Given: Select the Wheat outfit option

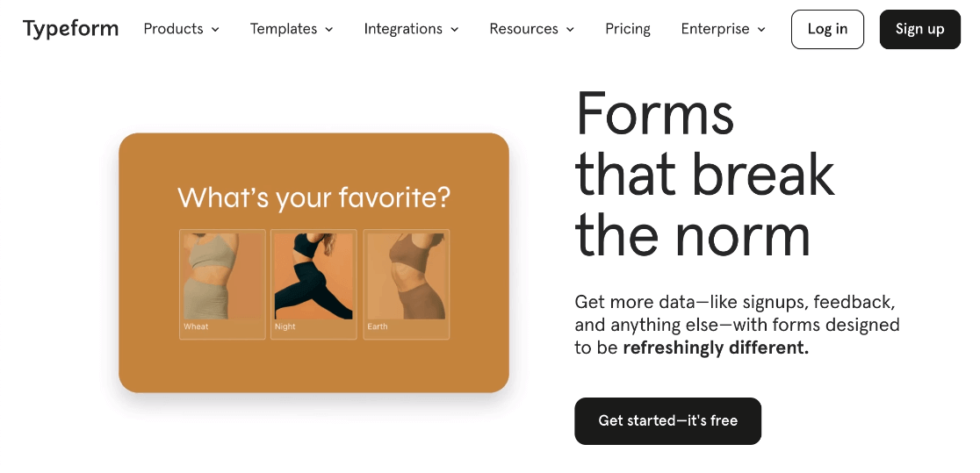Looking at the screenshot, I should 222,283.
